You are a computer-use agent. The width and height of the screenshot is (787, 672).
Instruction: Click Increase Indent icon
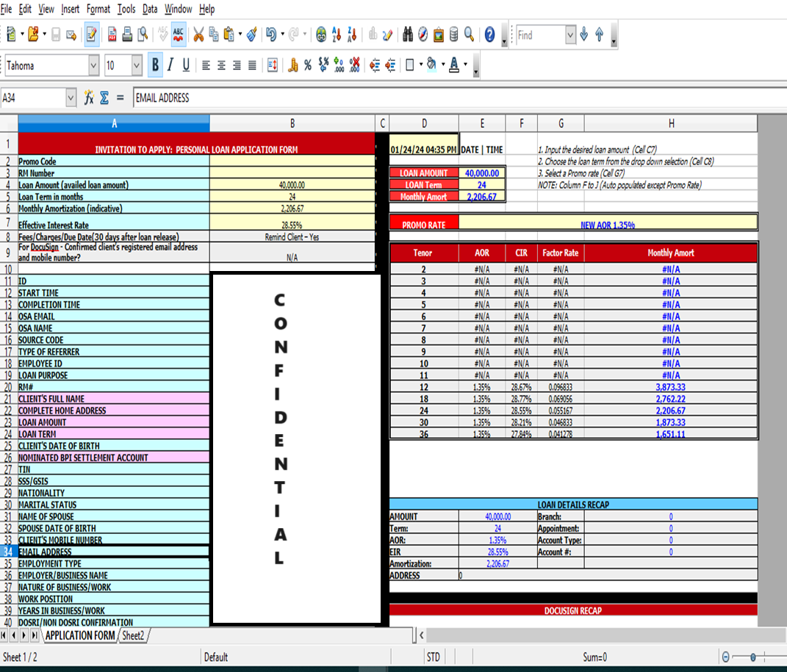click(390, 65)
